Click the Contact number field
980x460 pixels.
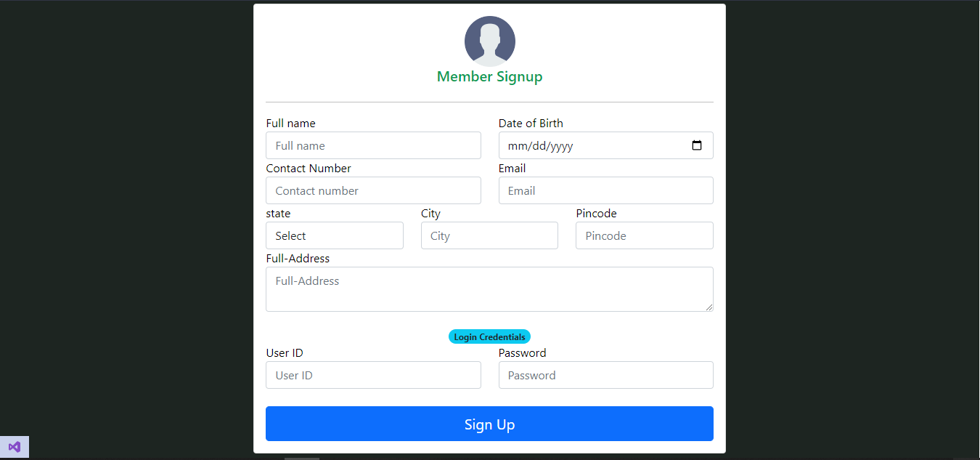click(373, 190)
